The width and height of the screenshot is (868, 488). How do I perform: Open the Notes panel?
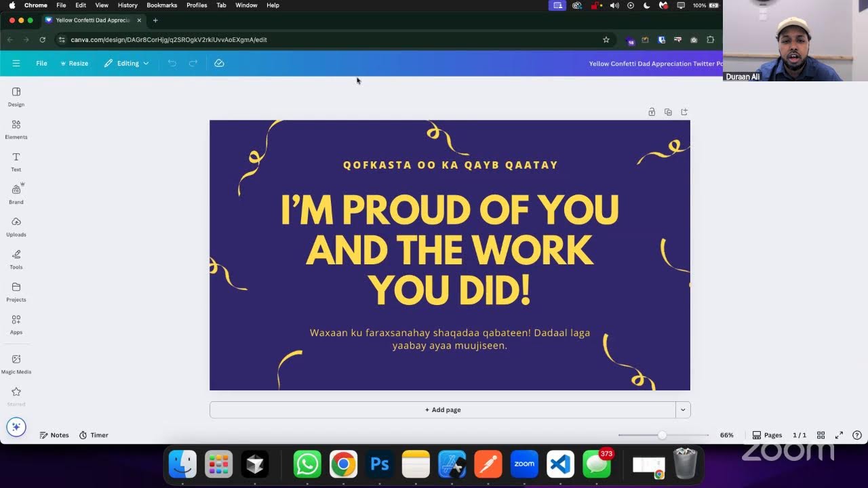click(x=54, y=435)
